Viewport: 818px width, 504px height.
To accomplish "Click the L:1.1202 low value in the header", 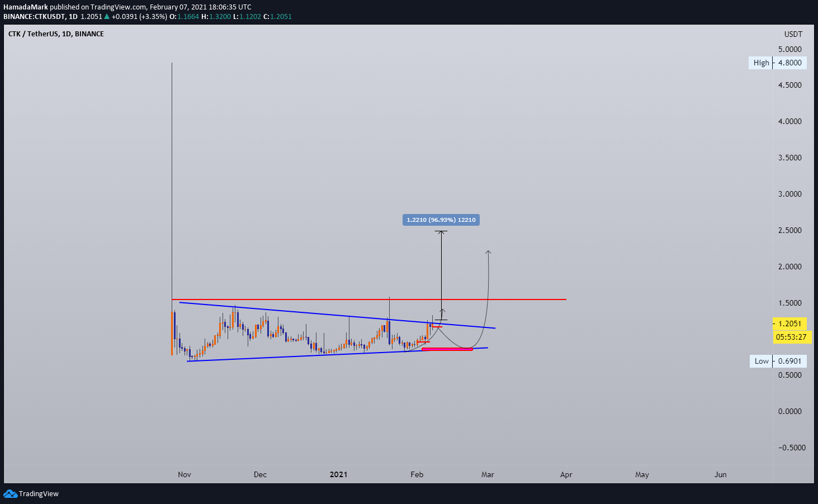I will tap(247, 16).
